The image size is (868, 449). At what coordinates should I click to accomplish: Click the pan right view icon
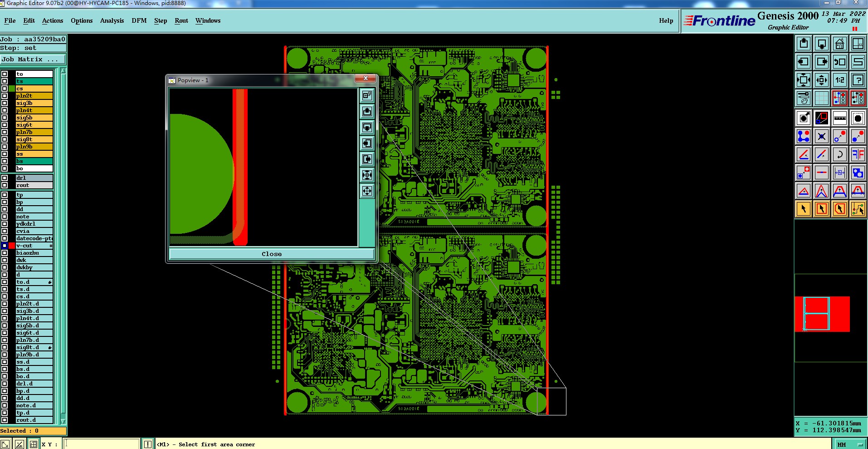822,62
